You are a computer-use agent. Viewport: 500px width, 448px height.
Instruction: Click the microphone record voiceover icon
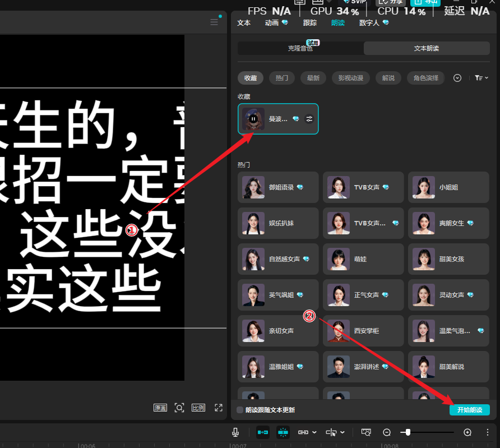235,432
